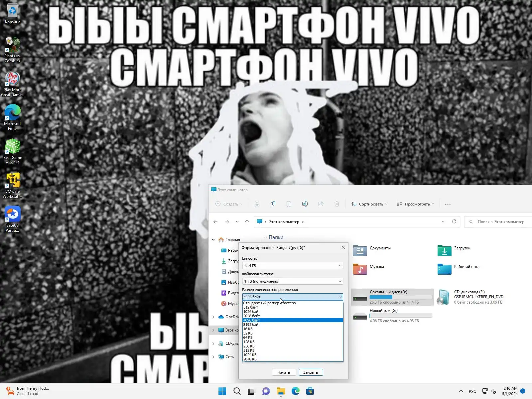
Task: Open taskbar Search magnifier
Action: [237, 391]
